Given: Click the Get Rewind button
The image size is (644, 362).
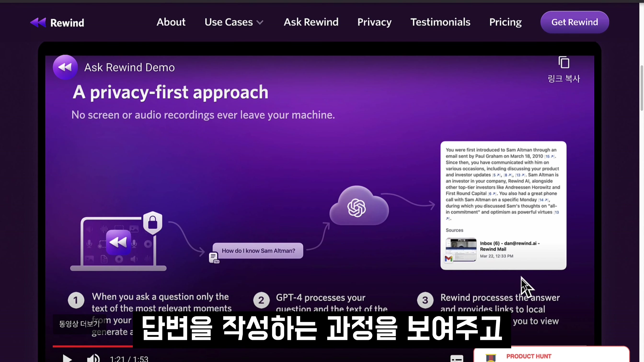Looking at the screenshot, I should [575, 22].
